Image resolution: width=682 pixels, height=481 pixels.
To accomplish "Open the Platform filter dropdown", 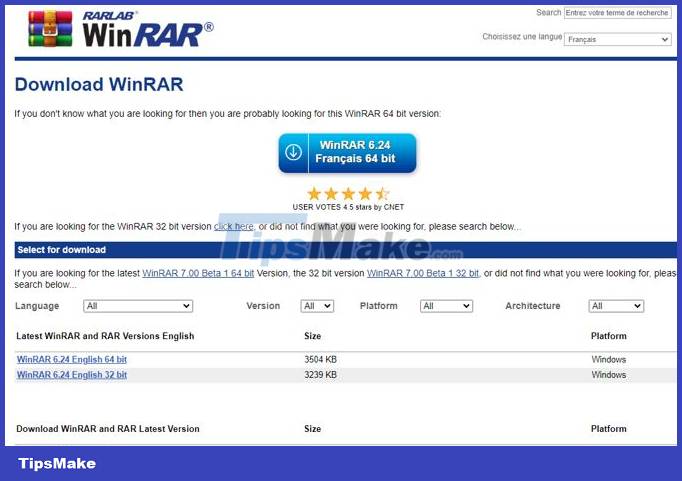I will pos(446,306).
